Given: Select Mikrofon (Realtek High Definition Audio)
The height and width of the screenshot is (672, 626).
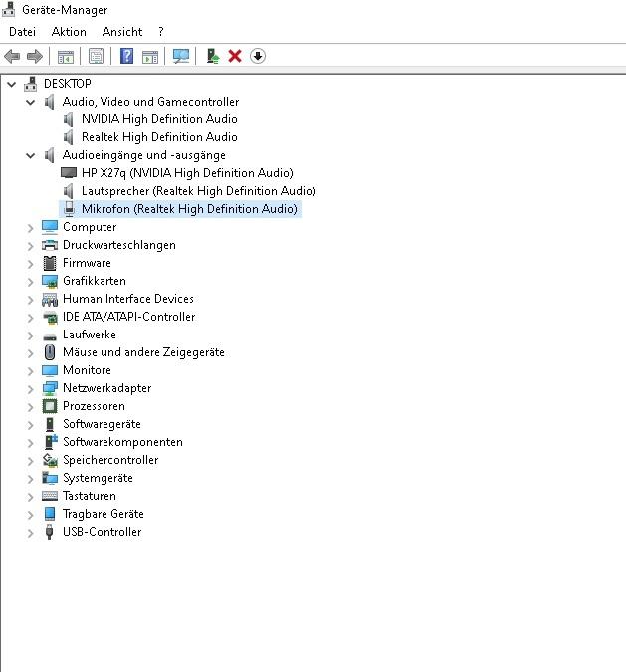Looking at the screenshot, I should point(189,209).
